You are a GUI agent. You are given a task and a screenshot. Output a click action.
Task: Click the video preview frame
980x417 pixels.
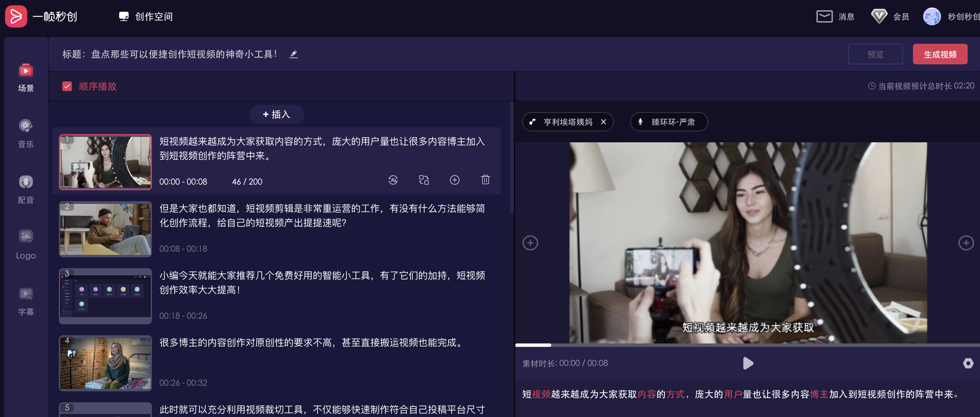click(x=748, y=243)
